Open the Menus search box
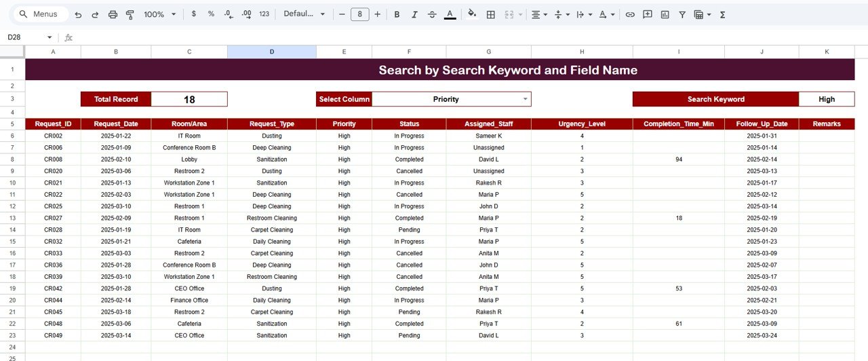The width and height of the screenshot is (868, 361). pyautogui.click(x=41, y=14)
